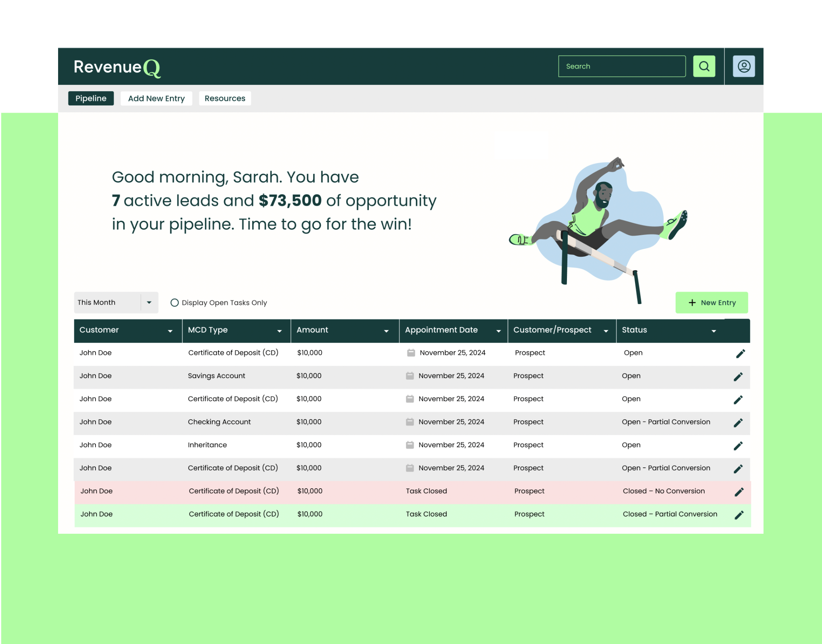Click inside the Search input field

click(622, 66)
